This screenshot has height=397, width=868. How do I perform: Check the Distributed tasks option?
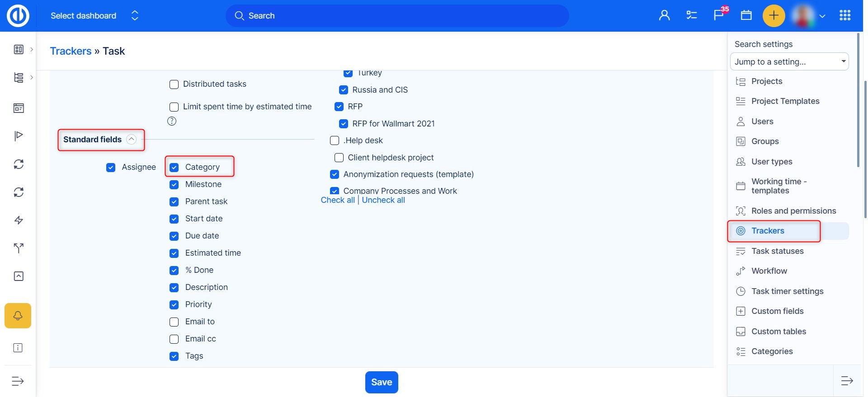coord(174,84)
